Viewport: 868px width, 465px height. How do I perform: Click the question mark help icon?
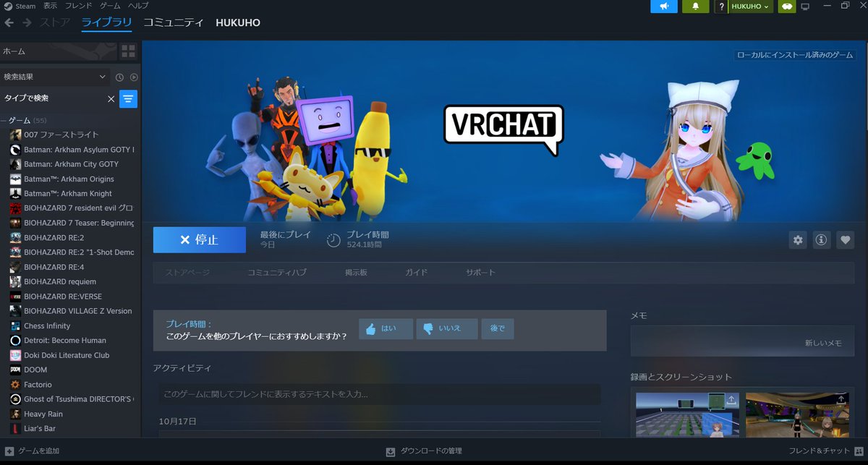click(x=720, y=7)
